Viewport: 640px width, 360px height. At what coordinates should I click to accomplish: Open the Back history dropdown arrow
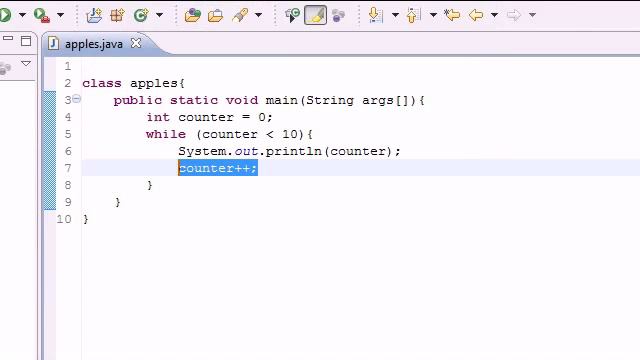[494, 15]
